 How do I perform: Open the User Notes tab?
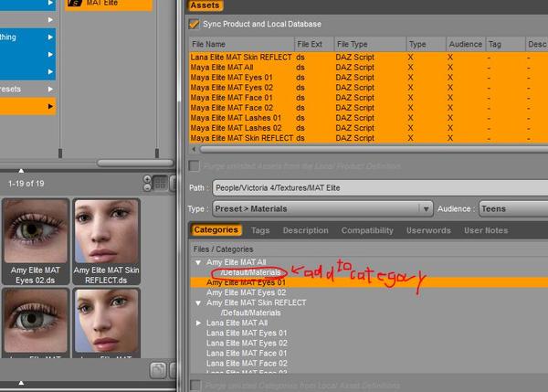(486, 230)
